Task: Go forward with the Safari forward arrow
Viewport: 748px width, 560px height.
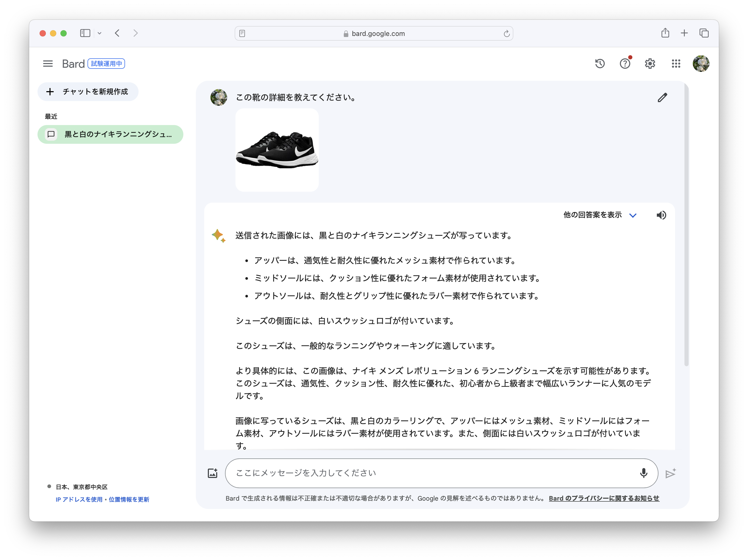Action: [x=136, y=33]
